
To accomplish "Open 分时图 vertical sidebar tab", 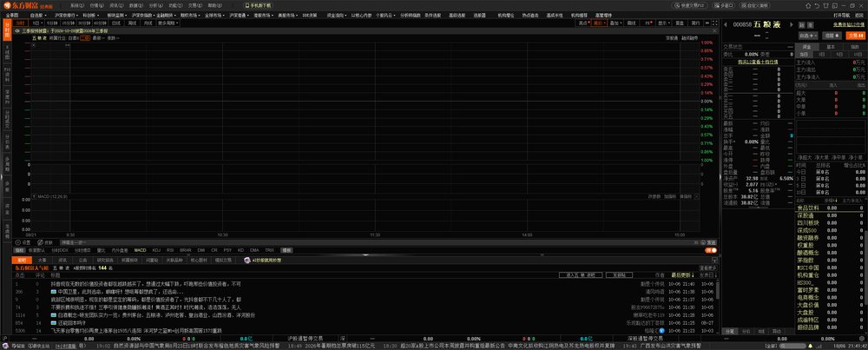I will pyautogui.click(x=7, y=31).
